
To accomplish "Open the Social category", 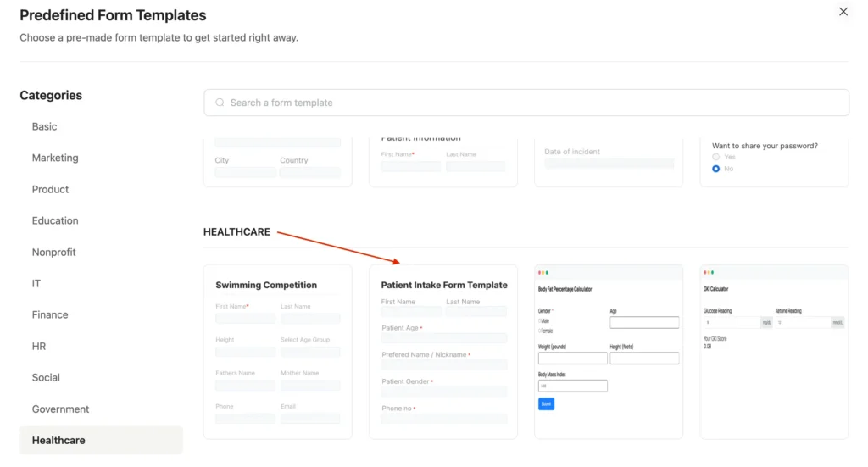I will tap(46, 377).
